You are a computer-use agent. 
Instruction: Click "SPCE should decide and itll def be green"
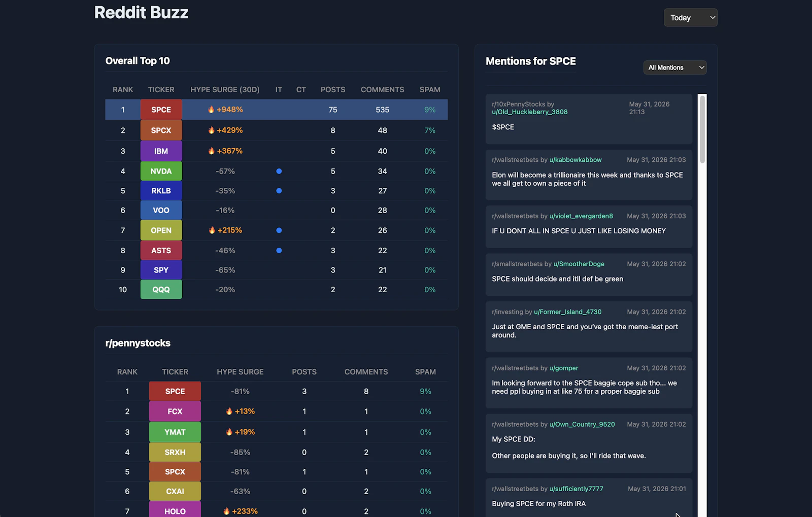(x=557, y=279)
